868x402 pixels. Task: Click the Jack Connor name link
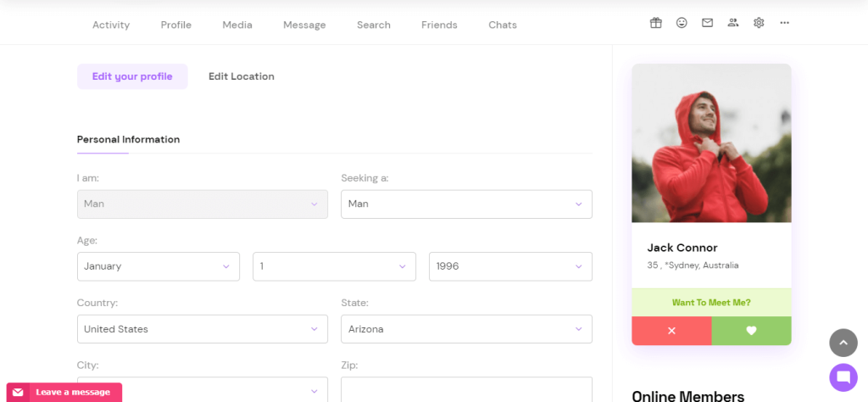point(682,248)
